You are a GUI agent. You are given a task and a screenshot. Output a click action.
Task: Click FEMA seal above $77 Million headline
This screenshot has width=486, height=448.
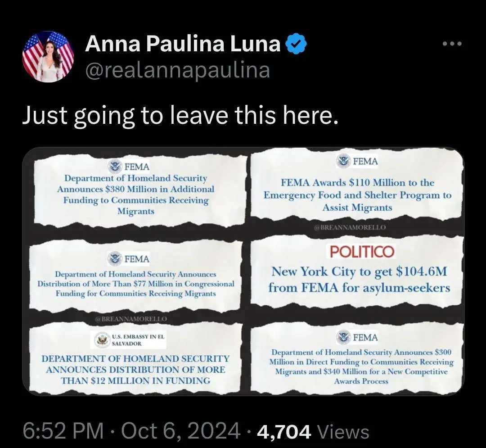(114, 258)
